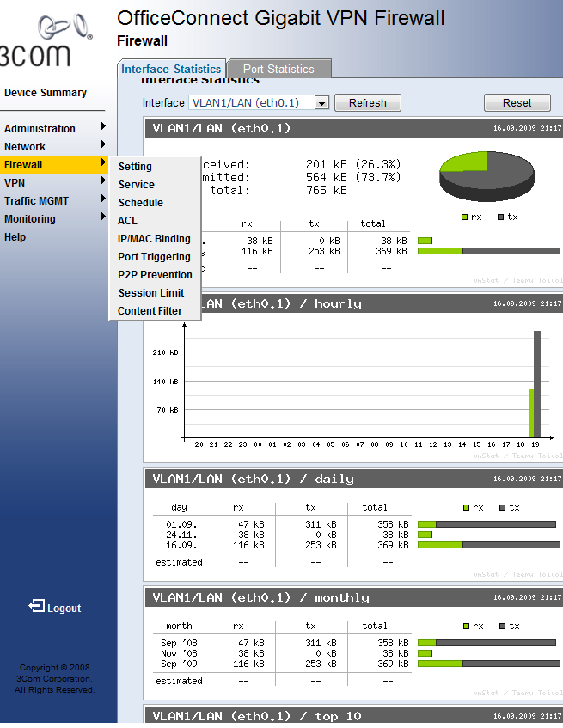563x728 pixels.
Task: Click the rx/tx pie chart
Action: point(487,176)
